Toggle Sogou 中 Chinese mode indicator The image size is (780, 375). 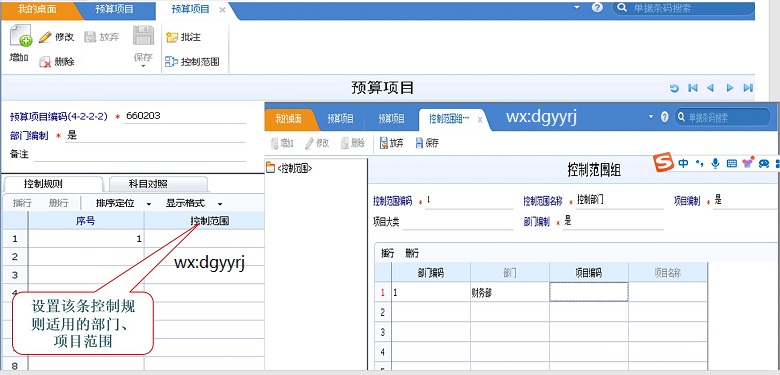pyautogui.click(x=683, y=163)
